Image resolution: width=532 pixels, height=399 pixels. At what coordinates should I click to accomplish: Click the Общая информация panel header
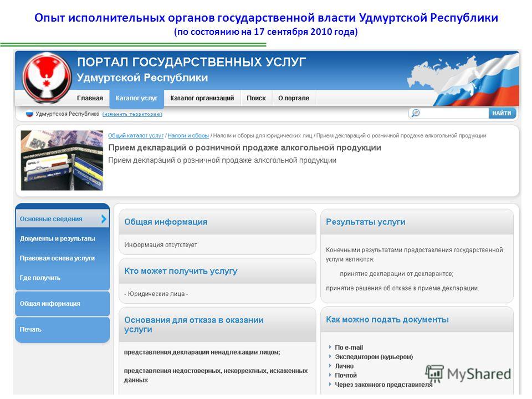pyautogui.click(x=217, y=222)
